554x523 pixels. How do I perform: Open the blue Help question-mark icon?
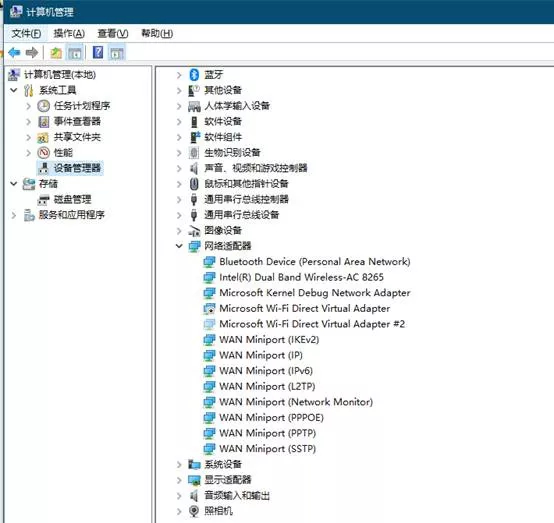pos(98,53)
